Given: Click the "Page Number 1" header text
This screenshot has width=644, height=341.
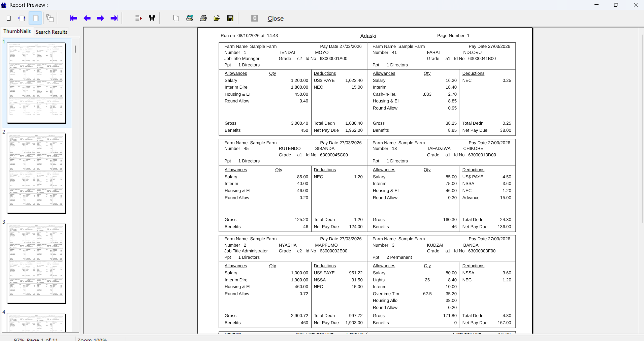Looking at the screenshot, I should [453, 36].
